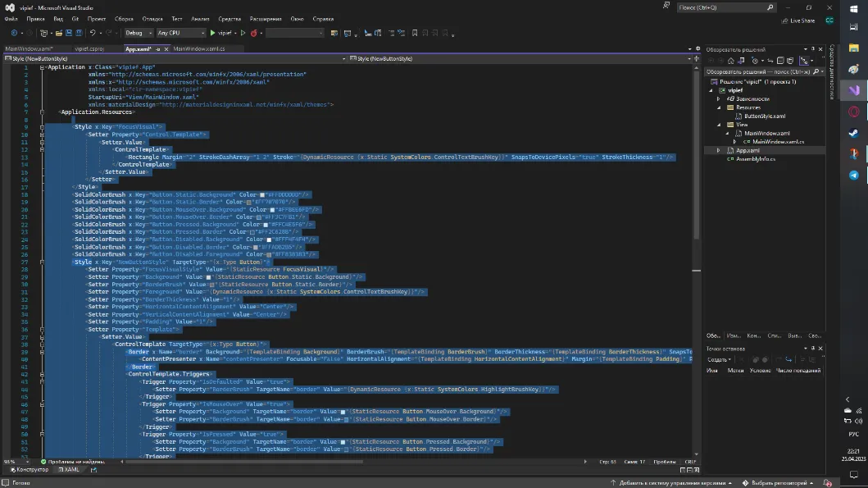868x488 pixels.
Task: Click the Opera icon in the Windows taskbar
Action: coord(853,112)
